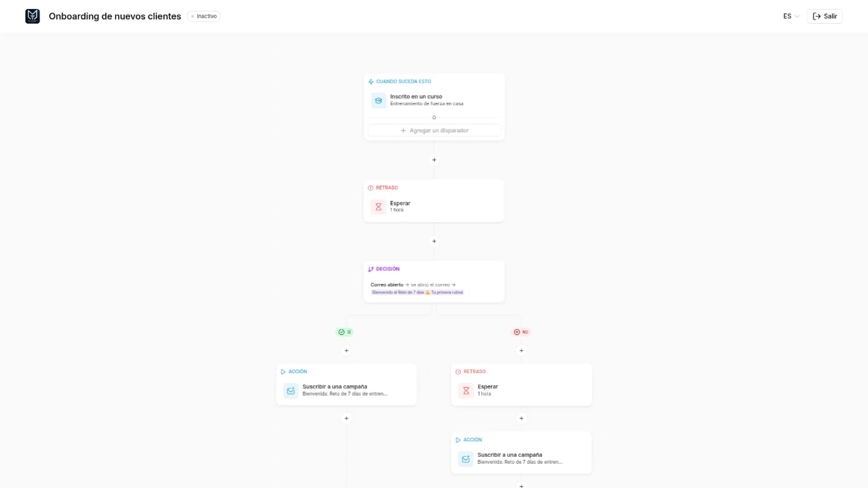
Task: Click Agregar un disparador
Action: click(x=434, y=130)
